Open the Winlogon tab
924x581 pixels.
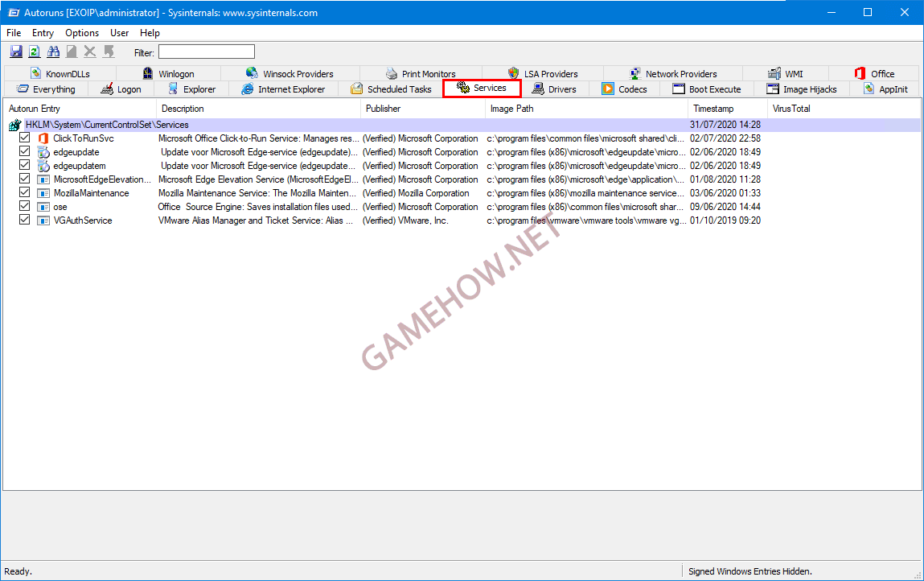coord(169,74)
